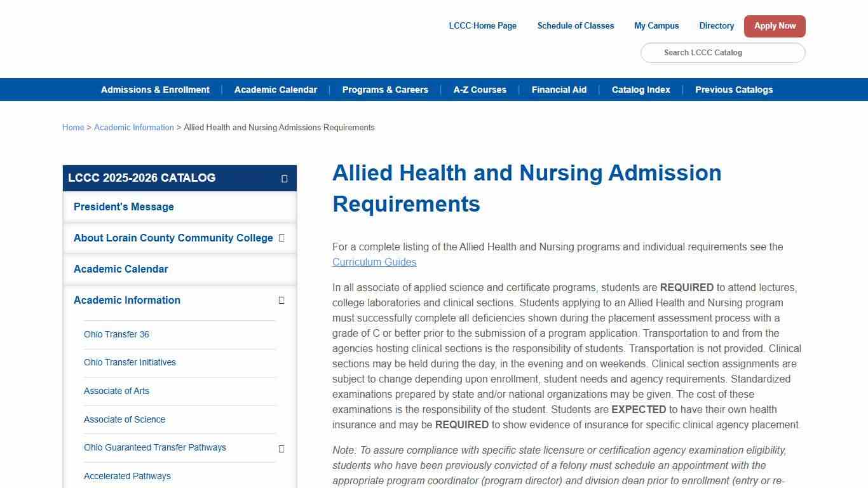Screen dimensions: 868x488
Task: Expand the About Lorain County Community College section
Action: point(281,238)
